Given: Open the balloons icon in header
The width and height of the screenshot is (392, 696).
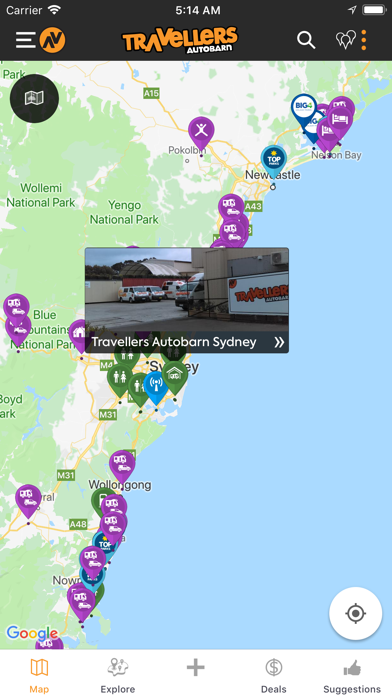Looking at the screenshot, I should [346, 40].
